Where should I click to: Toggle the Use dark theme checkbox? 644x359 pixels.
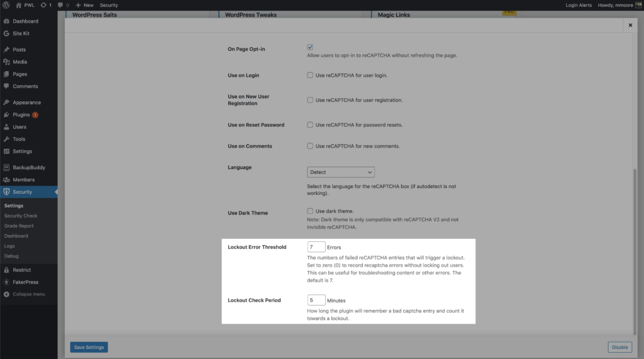click(310, 211)
